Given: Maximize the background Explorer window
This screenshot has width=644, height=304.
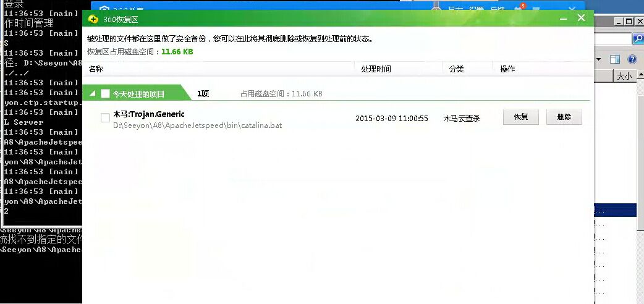Looking at the screenshot, I should [x=629, y=22].
